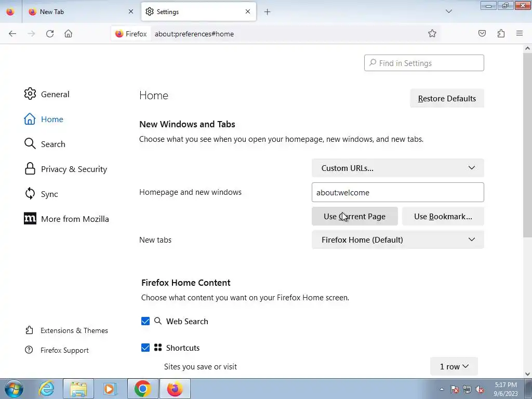Click the Mozilla 'm' logo icon
Image resolution: width=532 pixels, height=399 pixels.
(30, 219)
